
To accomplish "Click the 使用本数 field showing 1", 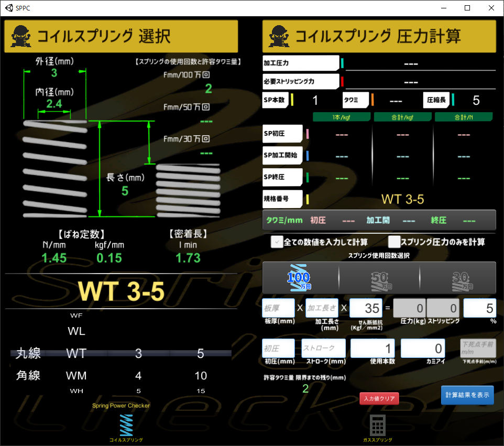I will point(372,348).
